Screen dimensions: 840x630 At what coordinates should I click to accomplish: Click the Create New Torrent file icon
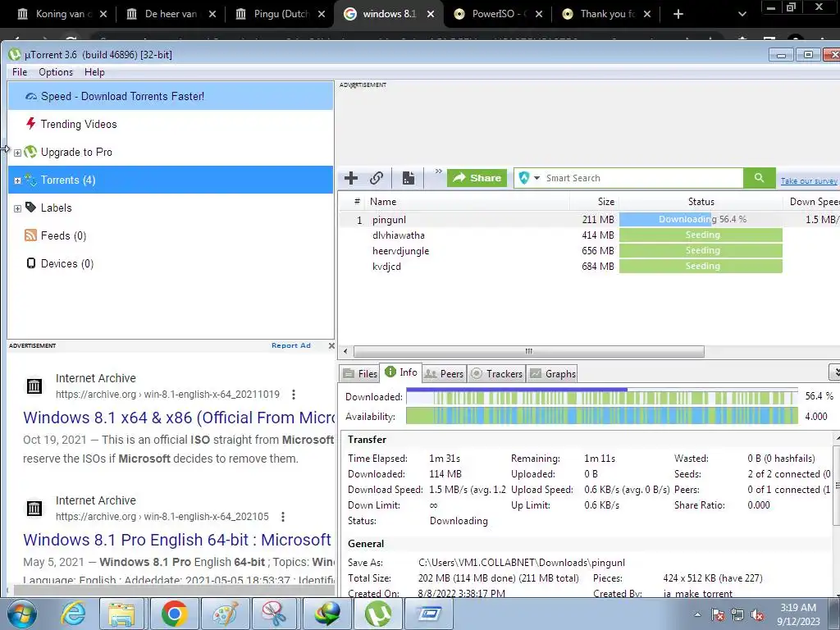409,178
